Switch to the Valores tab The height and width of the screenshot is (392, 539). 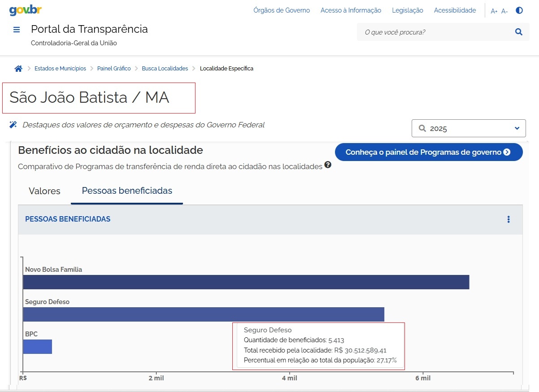pyautogui.click(x=44, y=191)
